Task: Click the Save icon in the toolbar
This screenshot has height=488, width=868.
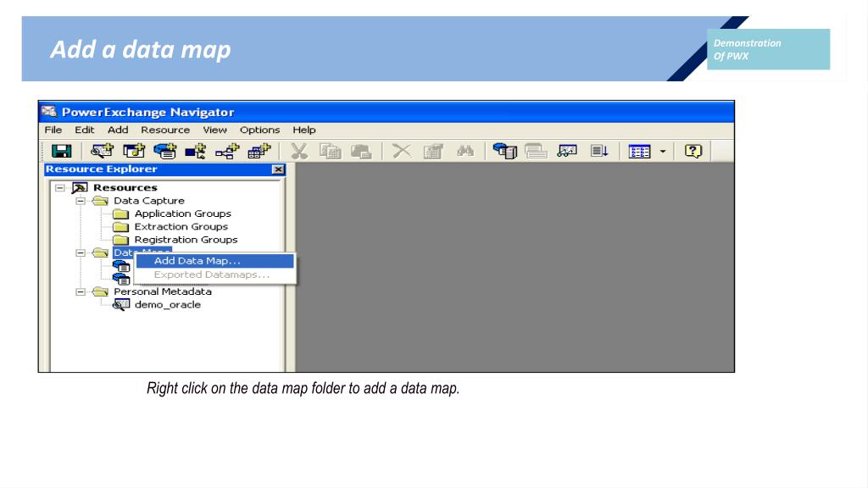Action: pos(61,151)
